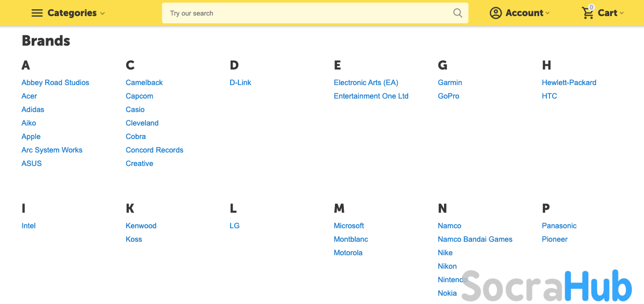The image size is (644, 304).
Task: Select the Microsoft brand link
Action: (x=349, y=226)
